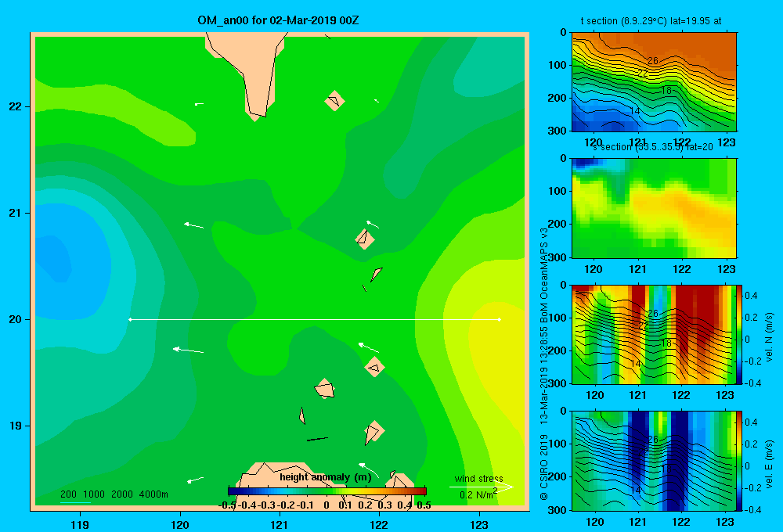The height and width of the screenshot is (532, 783).
Task: Click the -0.5 tick on the height anomaly color bar
Action: pos(227,505)
